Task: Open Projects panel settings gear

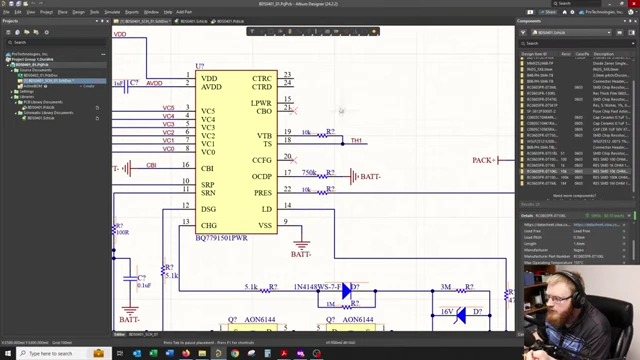Action: 47,32
